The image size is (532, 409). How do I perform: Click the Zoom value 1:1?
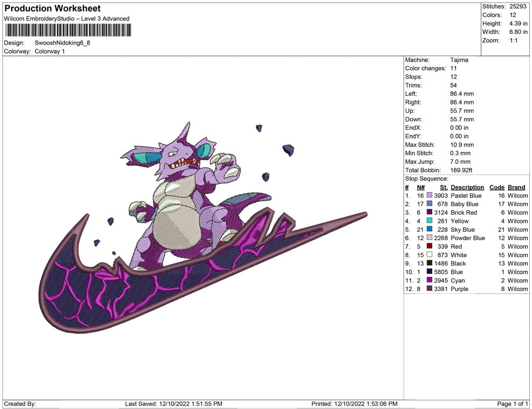(513, 40)
